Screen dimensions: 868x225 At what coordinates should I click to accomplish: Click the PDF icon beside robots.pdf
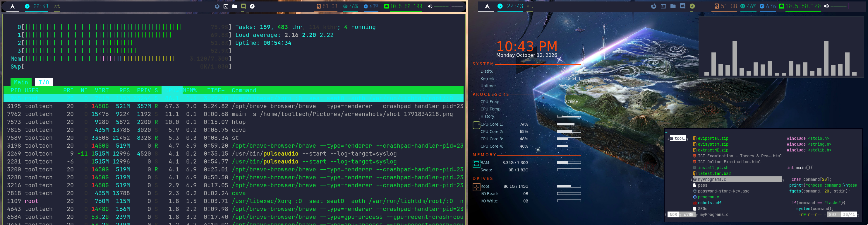pos(695,203)
